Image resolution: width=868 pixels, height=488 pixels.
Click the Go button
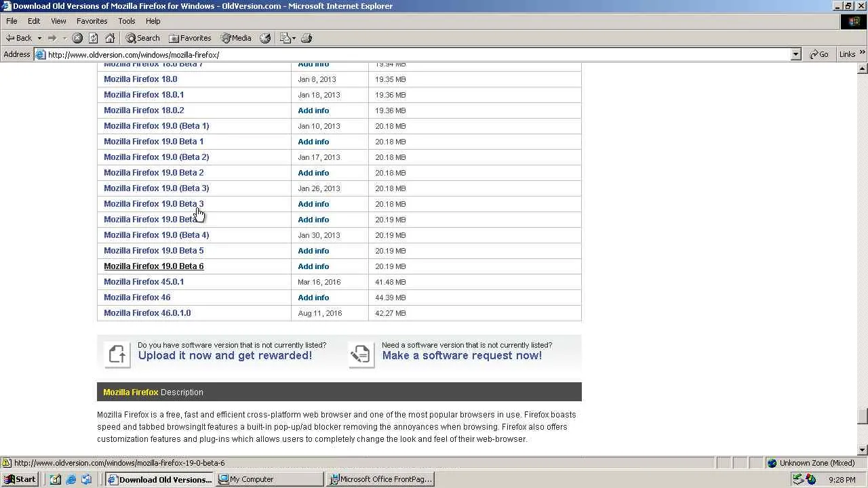pos(819,54)
